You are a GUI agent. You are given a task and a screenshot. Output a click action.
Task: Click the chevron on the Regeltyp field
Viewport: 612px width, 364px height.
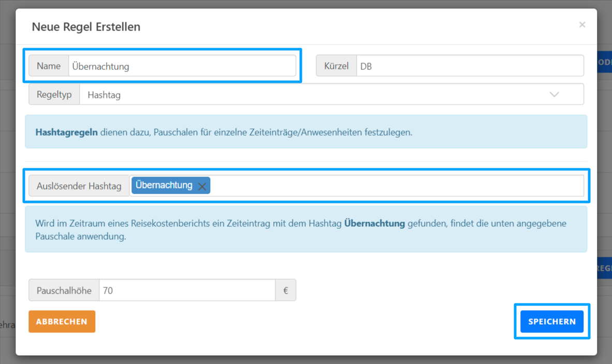pos(555,94)
